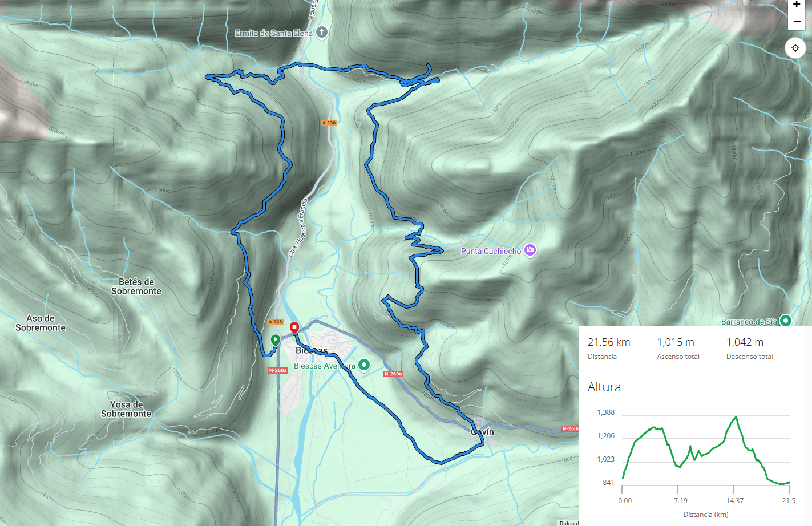Click the 21.56 km Distancia value
Image resolution: width=812 pixels, height=526 pixels.
tap(609, 342)
